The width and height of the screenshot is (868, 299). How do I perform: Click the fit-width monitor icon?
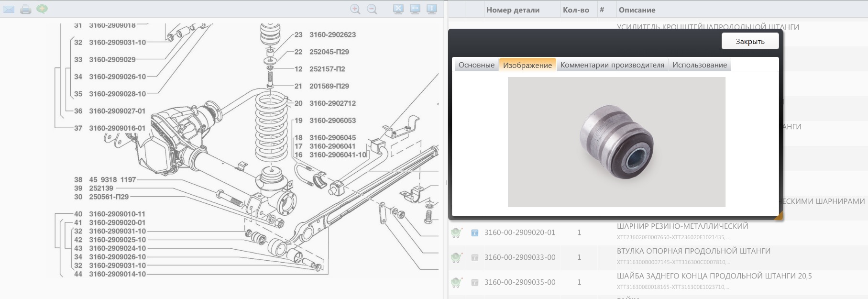coord(415,9)
